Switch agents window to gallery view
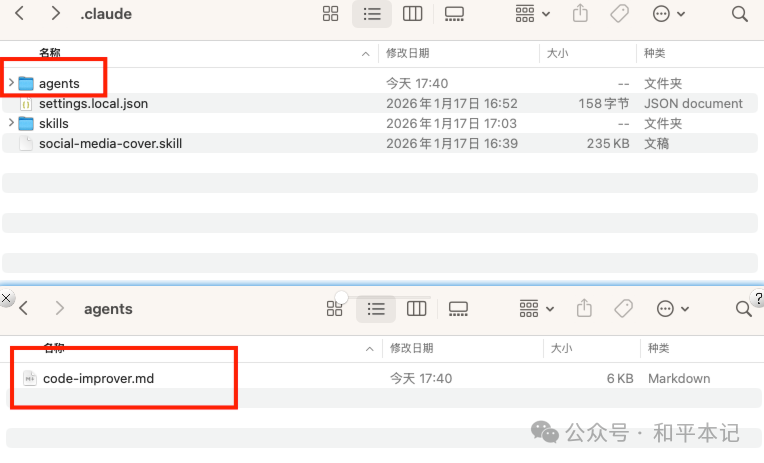 458,309
